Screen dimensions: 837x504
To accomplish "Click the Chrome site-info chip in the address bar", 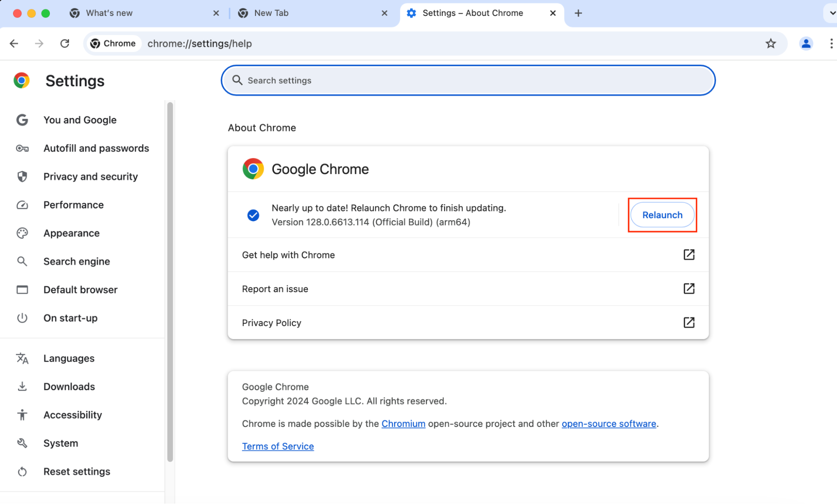I will click(113, 43).
